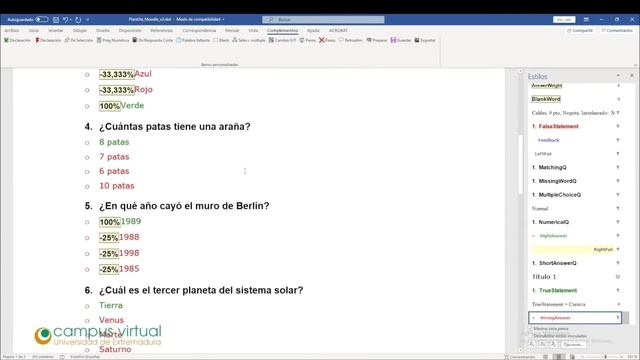Insert a Selecc múltiple question

(249, 40)
